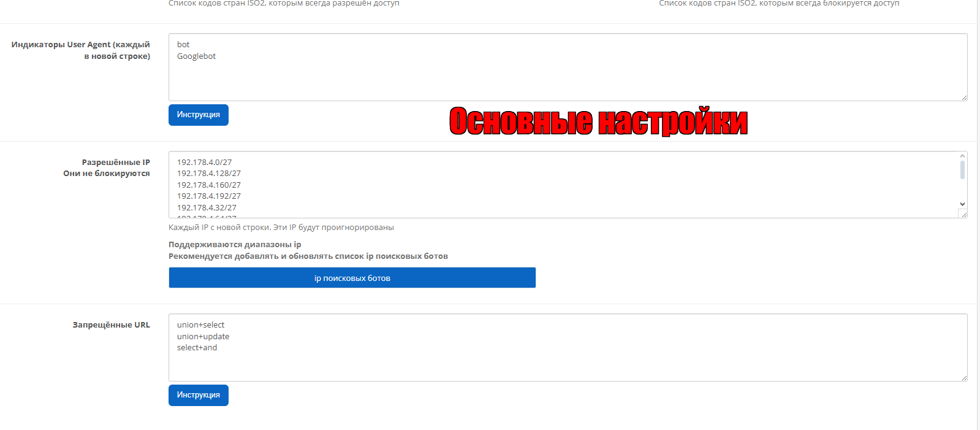Click 'union+select' line in forbidden URLs
Screen dimensions: 980x430
[200, 325]
